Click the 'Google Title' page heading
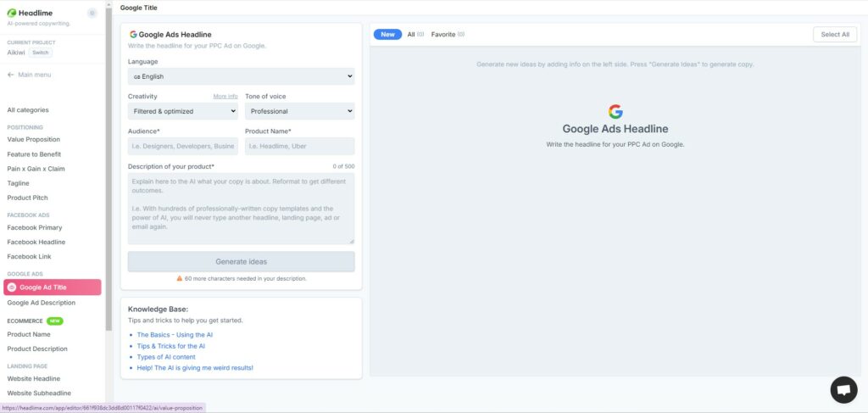Screen dimensions: 868x413 pyautogui.click(x=138, y=8)
